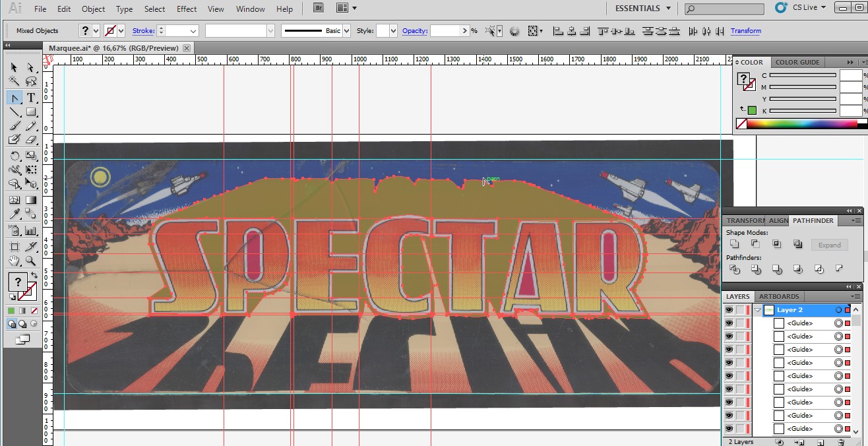Select the Mesh tool
The width and height of the screenshot is (868, 446).
coord(14,201)
